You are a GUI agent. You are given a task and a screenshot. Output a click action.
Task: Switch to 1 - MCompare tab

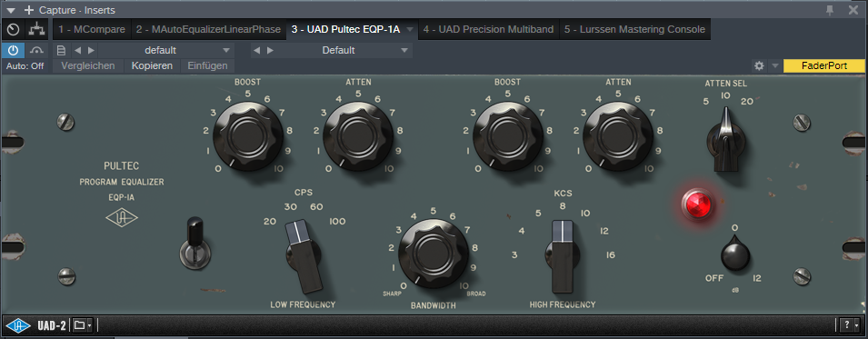click(93, 29)
